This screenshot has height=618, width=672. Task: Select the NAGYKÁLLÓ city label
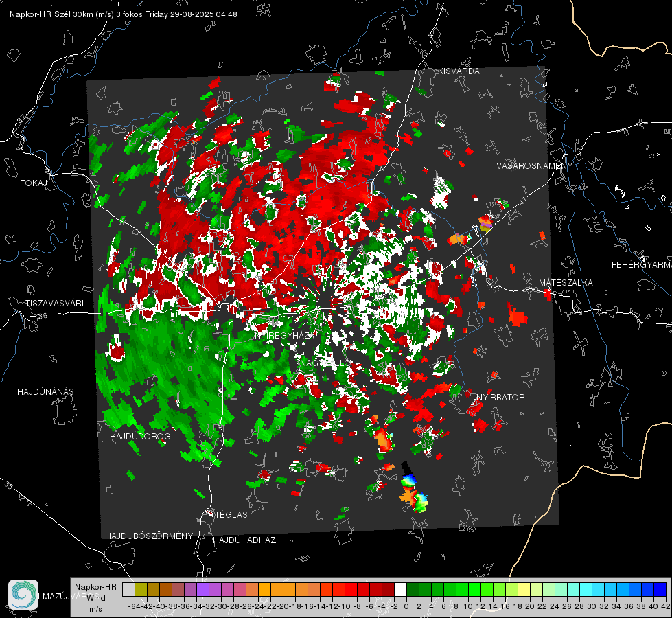[325, 363]
